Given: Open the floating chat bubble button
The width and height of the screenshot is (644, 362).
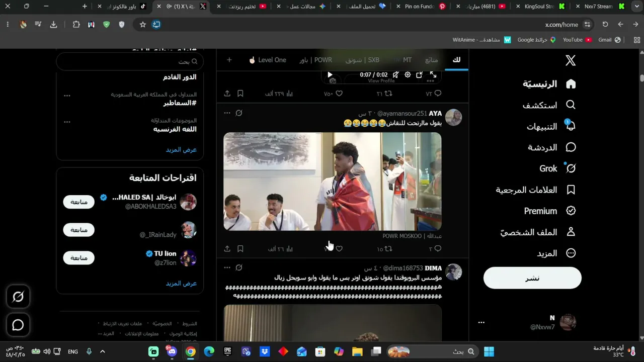Looking at the screenshot, I should 18,325.
